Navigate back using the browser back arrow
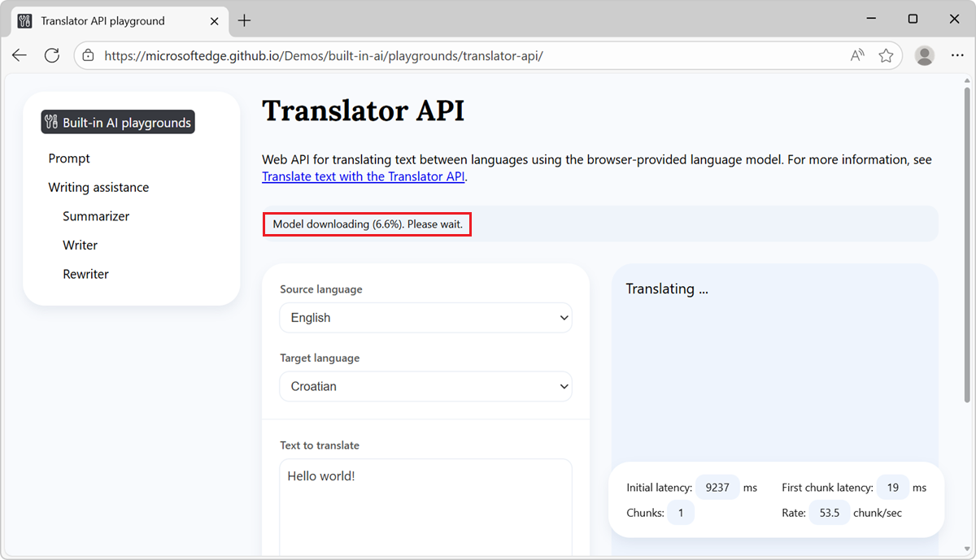 point(19,54)
